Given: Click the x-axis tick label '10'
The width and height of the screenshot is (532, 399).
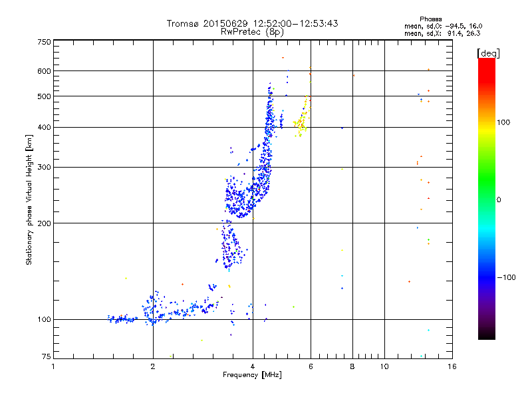Looking at the screenshot, I should 384,366.
